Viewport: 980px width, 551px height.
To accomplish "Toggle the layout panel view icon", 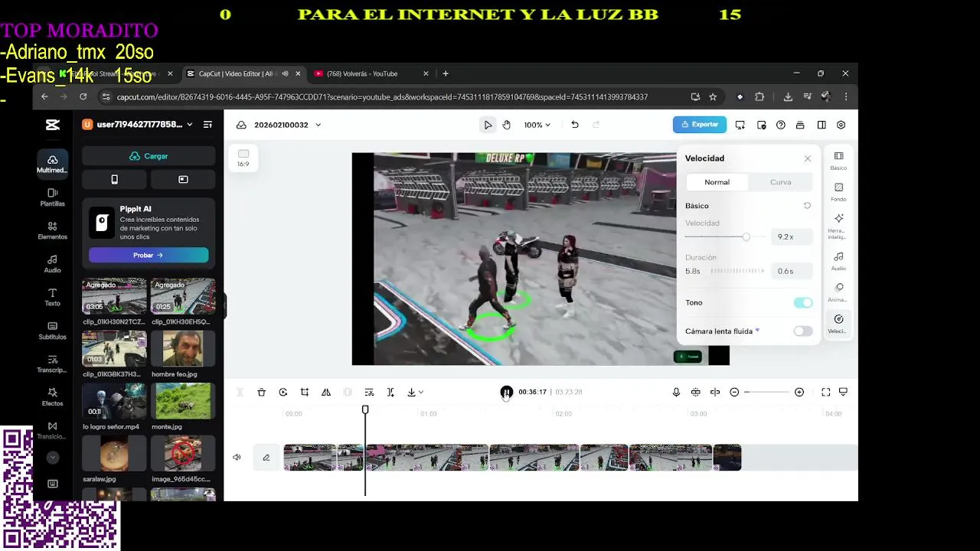I will [x=822, y=125].
